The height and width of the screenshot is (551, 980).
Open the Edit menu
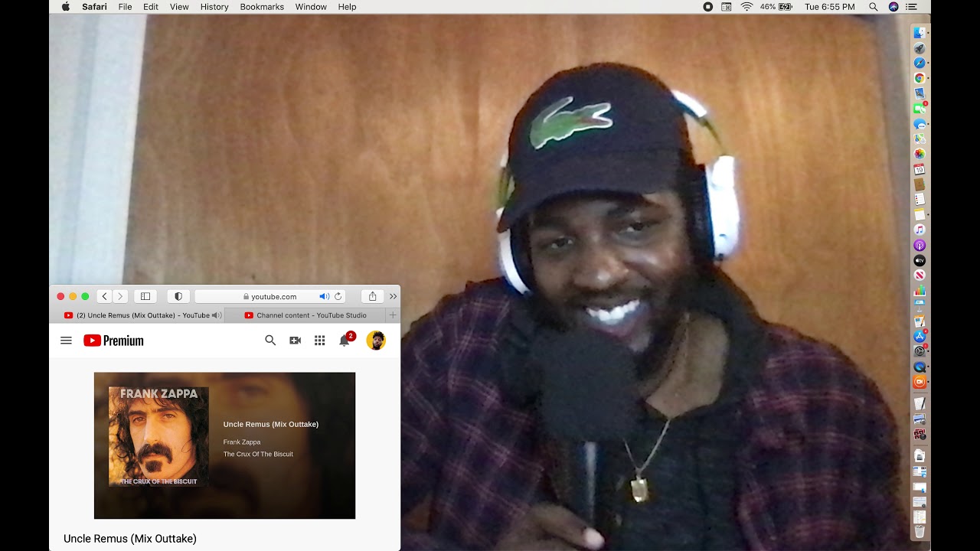tap(151, 7)
